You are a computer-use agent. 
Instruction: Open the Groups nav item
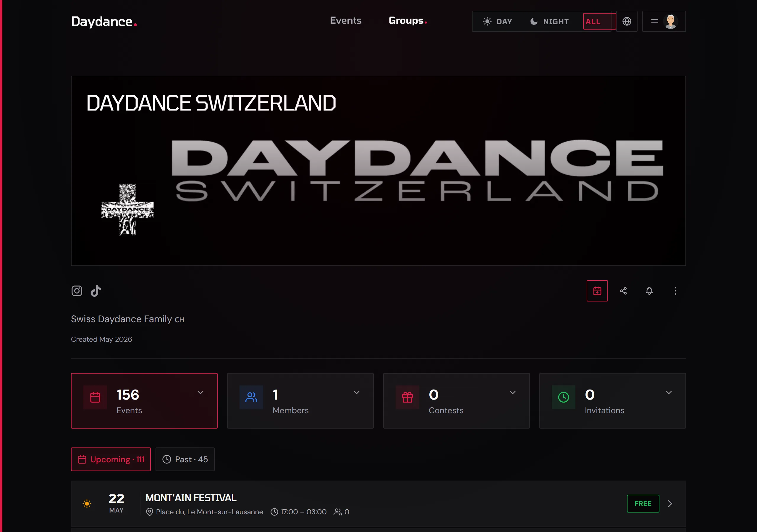tap(408, 20)
